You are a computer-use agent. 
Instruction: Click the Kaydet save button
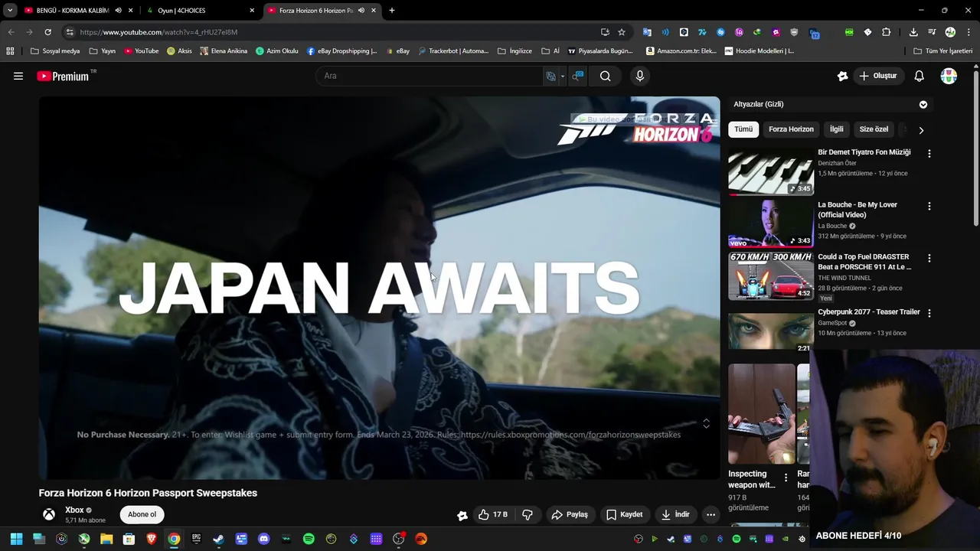click(x=624, y=514)
